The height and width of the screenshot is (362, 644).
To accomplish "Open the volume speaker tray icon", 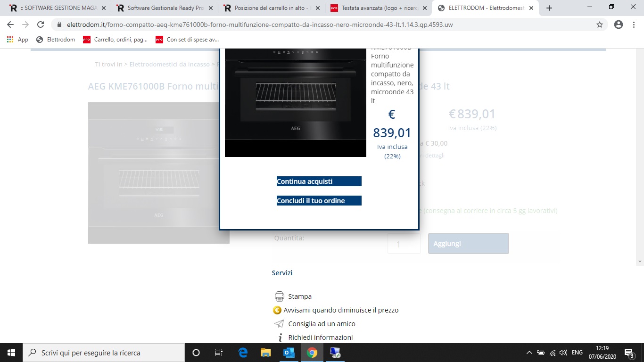I will coord(563,353).
